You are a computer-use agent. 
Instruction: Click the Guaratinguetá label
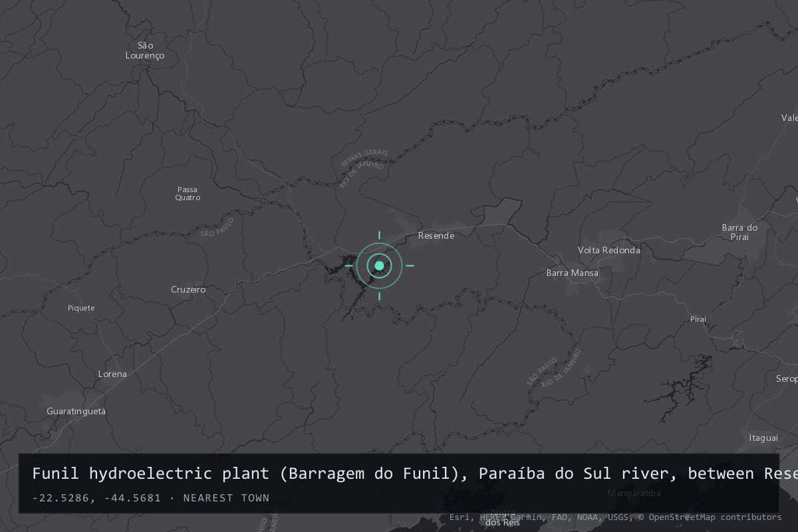[76, 411]
